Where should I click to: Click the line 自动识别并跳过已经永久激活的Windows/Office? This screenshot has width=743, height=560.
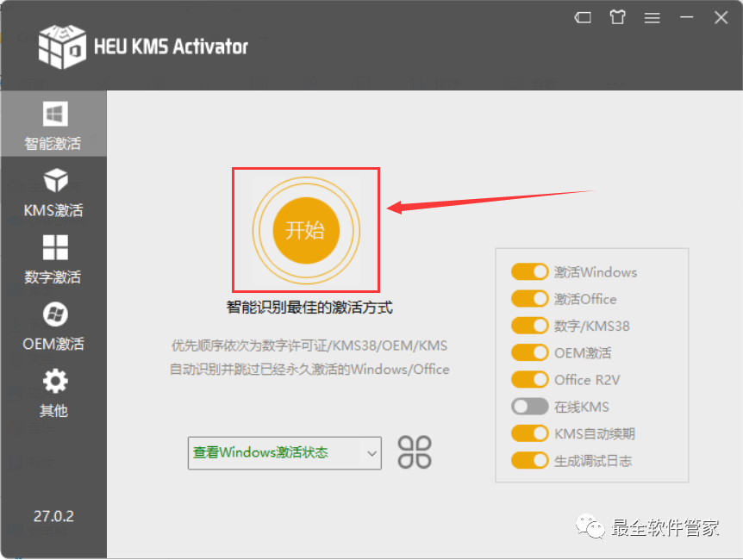(309, 369)
